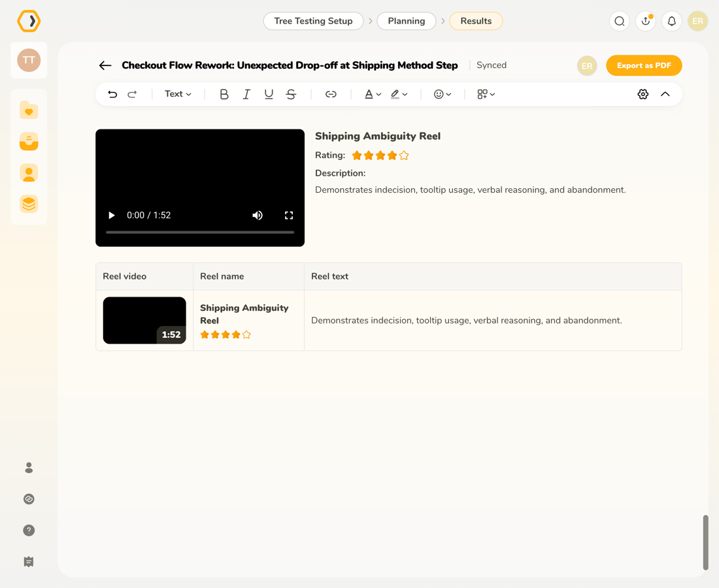This screenshot has height=588, width=719.
Task: Open the highlight color dropdown
Action: tap(399, 94)
